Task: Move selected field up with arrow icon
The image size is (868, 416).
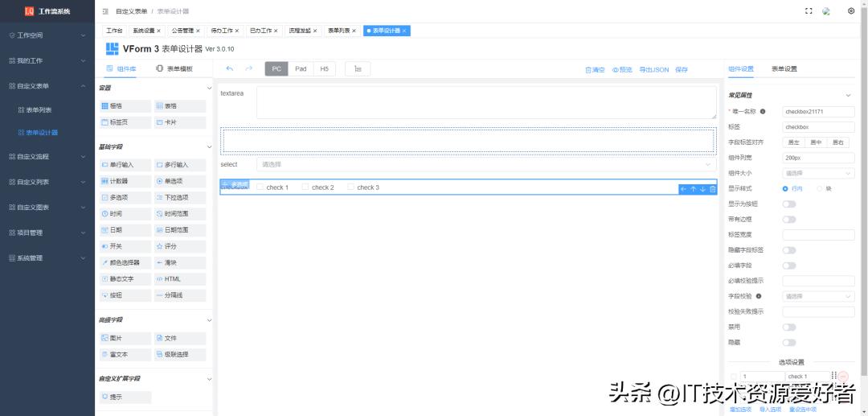Action: click(693, 189)
